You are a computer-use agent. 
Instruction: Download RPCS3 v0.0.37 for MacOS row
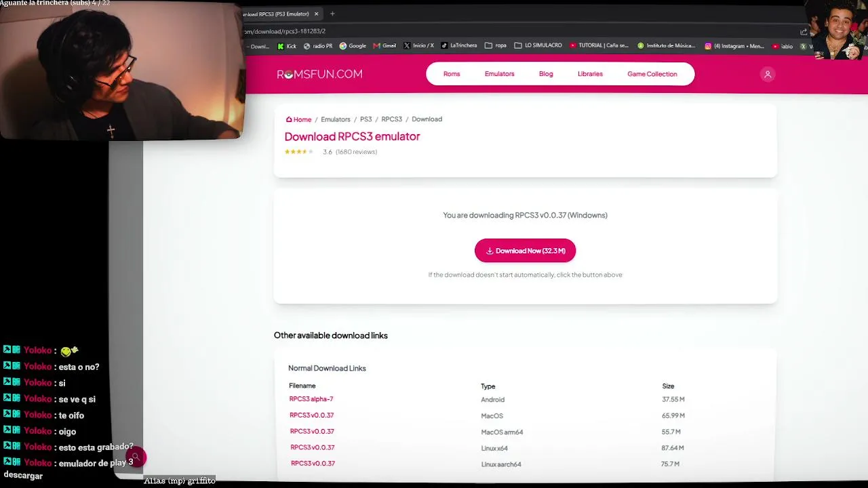point(312,415)
